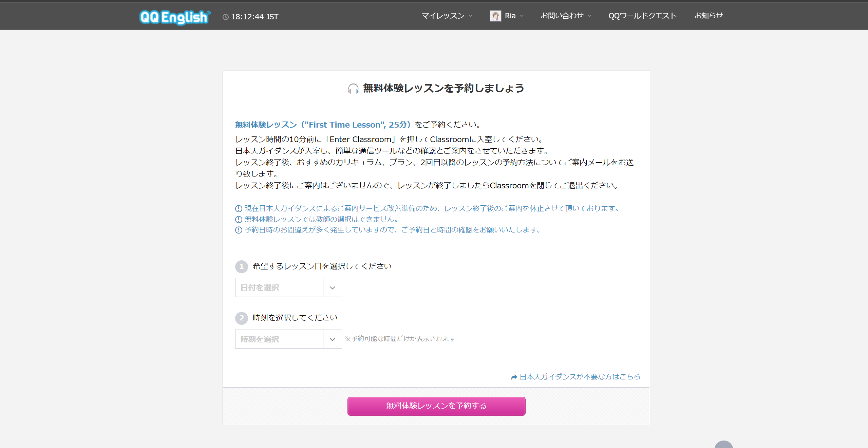The width and height of the screenshot is (868, 448).
Task: Click the step 1 numbered circle badge
Action: click(241, 266)
